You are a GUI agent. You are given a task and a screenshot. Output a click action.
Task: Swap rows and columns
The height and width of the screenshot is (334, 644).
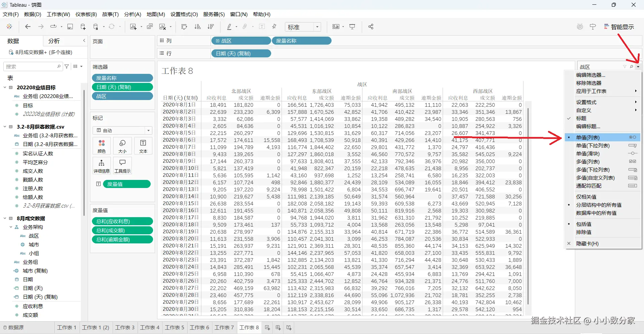[x=184, y=27]
